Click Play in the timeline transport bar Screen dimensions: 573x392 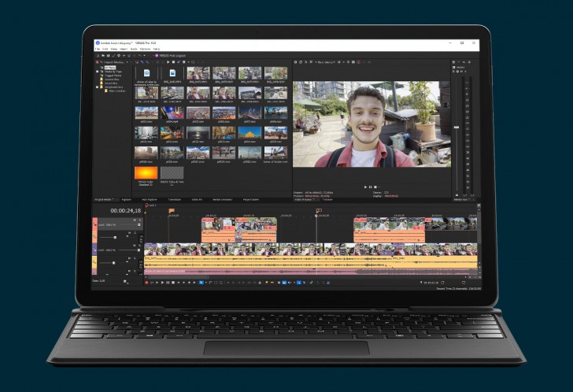pos(162,283)
